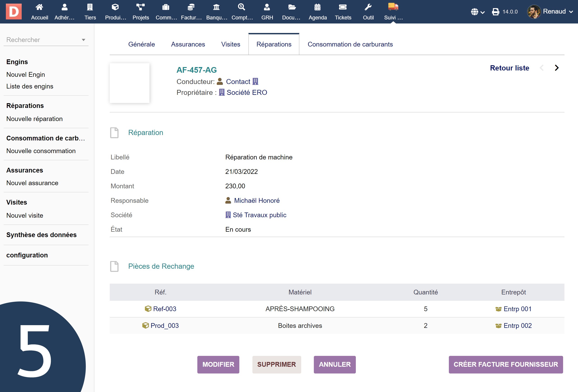The image size is (578, 392).
Task: Click the SUPPRIMER button
Action: 277,364
